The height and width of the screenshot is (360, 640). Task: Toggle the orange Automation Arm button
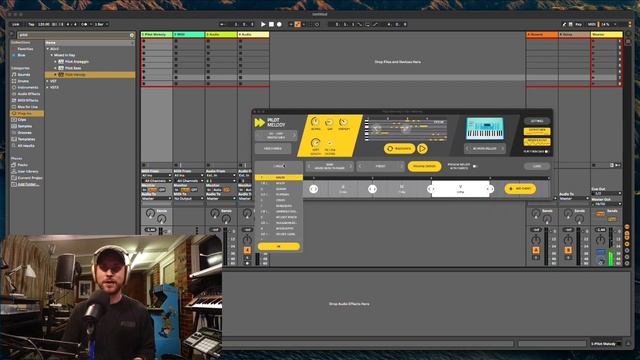298,24
